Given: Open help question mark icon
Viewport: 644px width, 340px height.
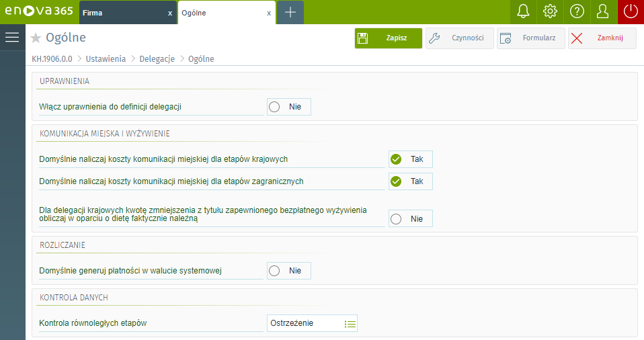Looking at the screenshot, I should 577,11.
